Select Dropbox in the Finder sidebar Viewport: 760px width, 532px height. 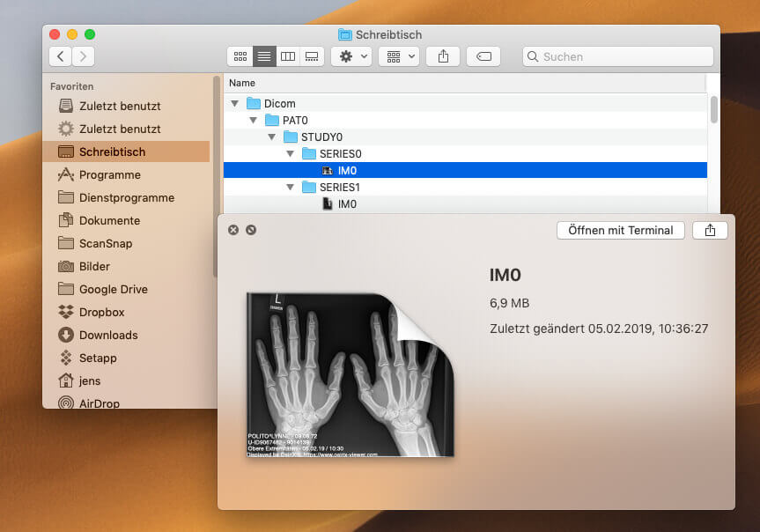tap(101, 312)
